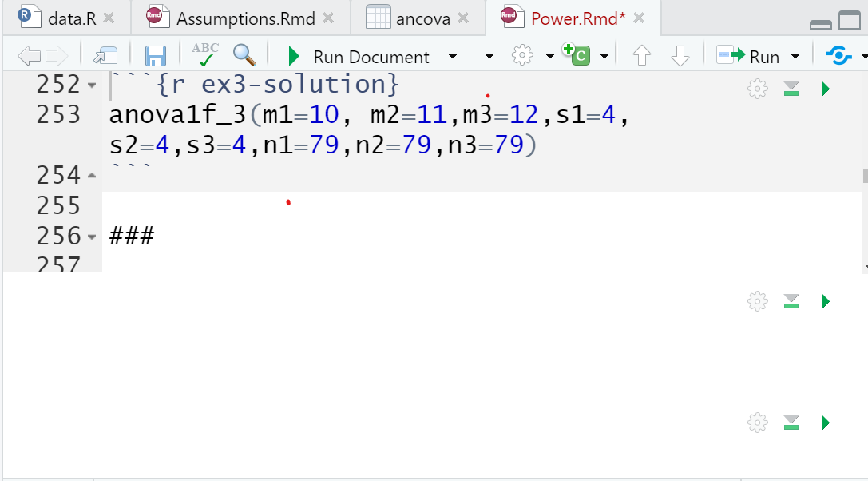Save the Power.Rmd file
The width and height of the screenshot is (868, 481).
[155, 55]
